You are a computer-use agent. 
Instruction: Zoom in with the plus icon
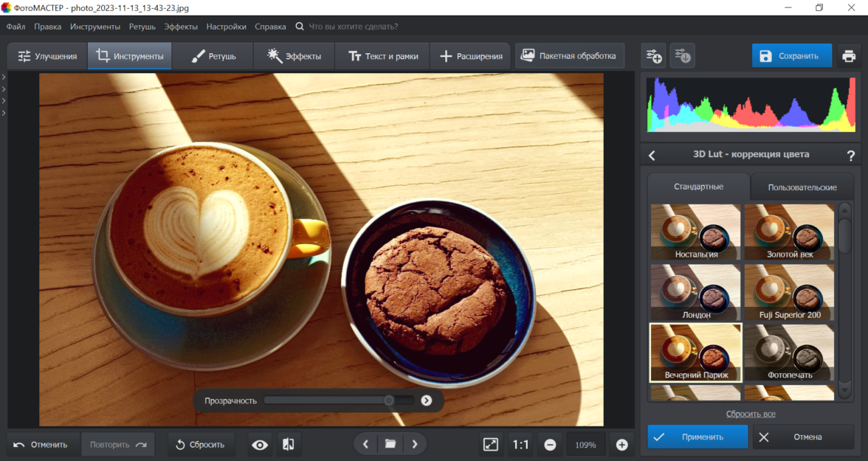(621, 445)
